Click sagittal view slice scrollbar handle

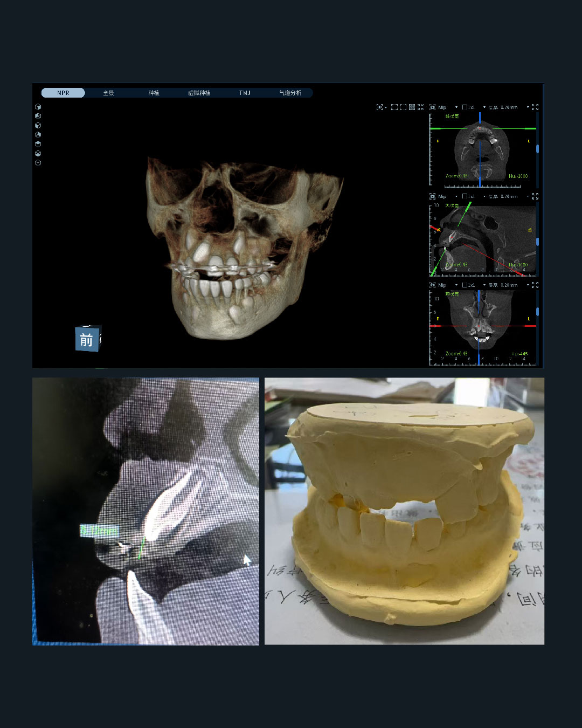tap(537, 242)
